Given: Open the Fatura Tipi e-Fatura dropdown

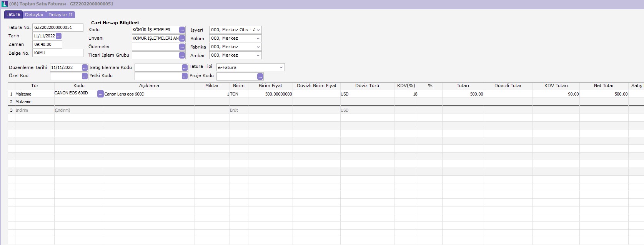Looking at the screenshot, I should 281,67.
